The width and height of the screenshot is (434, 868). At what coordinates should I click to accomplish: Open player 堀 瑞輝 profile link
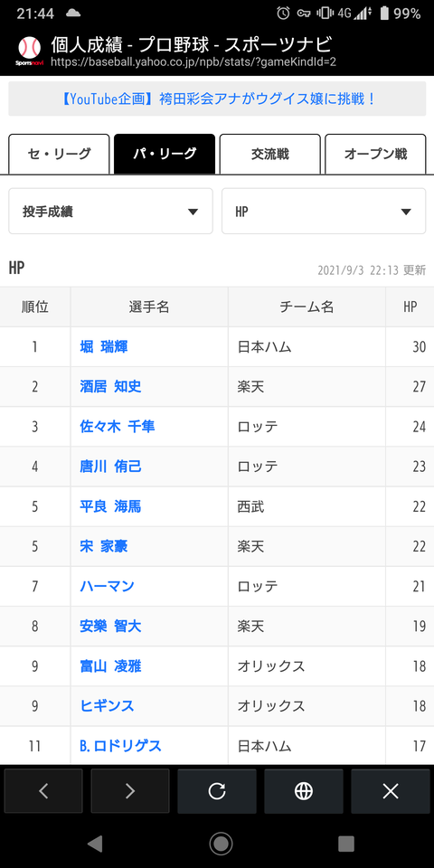click(104, 347)
